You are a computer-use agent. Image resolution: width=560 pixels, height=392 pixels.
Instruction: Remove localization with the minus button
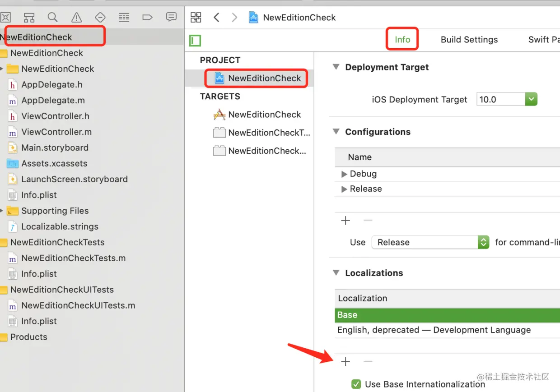[x=368, y=361]
